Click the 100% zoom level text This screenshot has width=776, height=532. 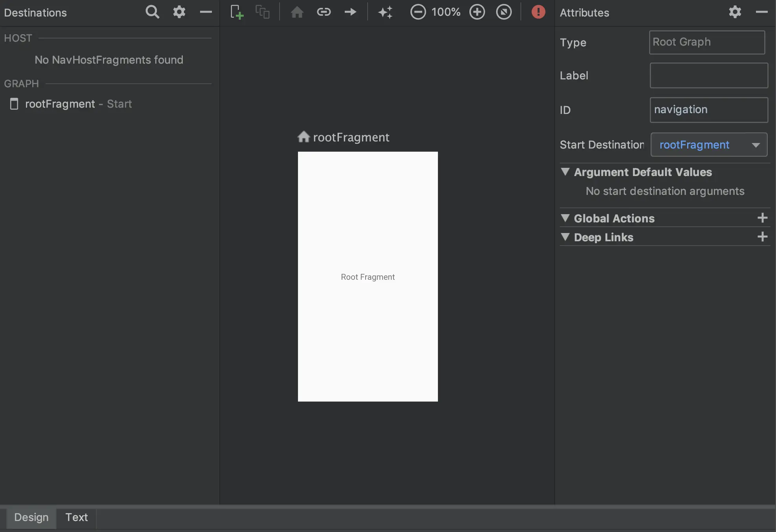[x=446, y=12]
